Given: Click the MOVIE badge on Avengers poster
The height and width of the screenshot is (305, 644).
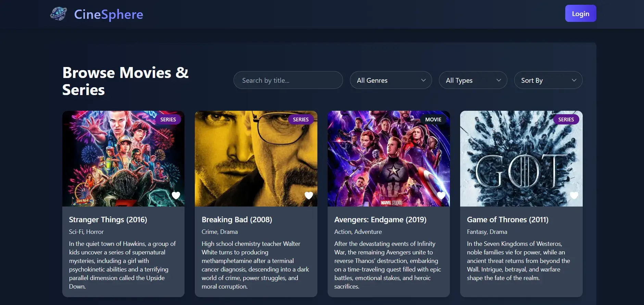Looking at the screenshot, I should click(x=433, y=119).
